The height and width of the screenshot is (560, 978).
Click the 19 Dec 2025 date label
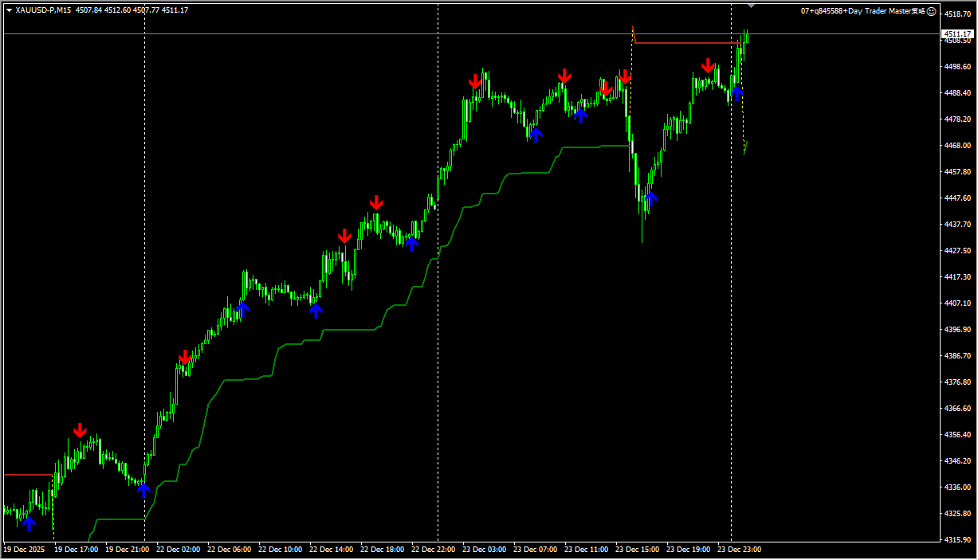click(23, 550)
